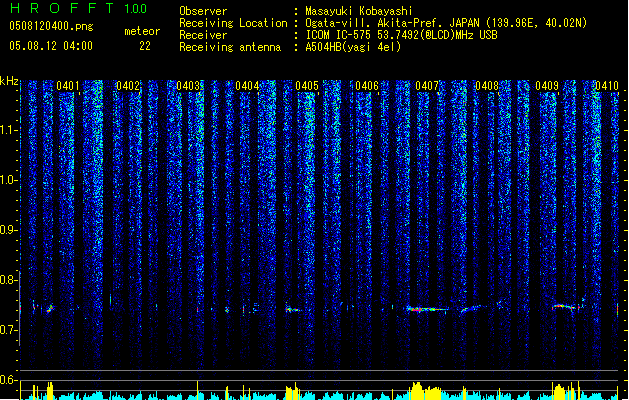Click the 0405 time marker
Screen dimensions: 629x400
pyautogui.click(x=307, y=86)
